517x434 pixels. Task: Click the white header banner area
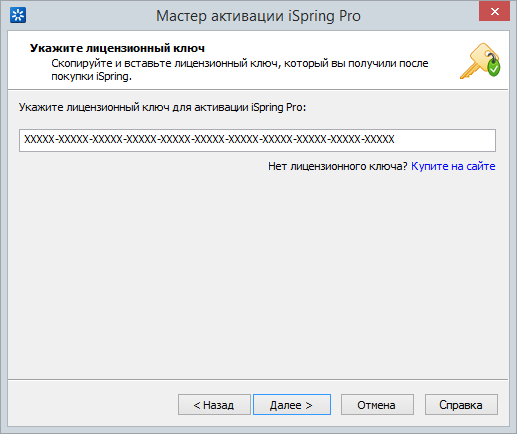click(x=258, y=60)
